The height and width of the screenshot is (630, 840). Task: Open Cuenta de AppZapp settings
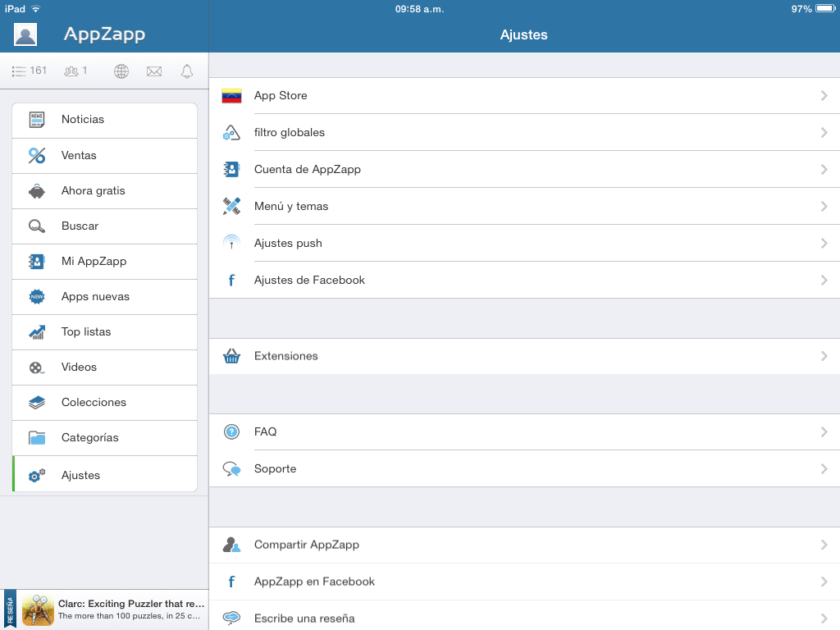pyautogui.click(x=308, y=170)
